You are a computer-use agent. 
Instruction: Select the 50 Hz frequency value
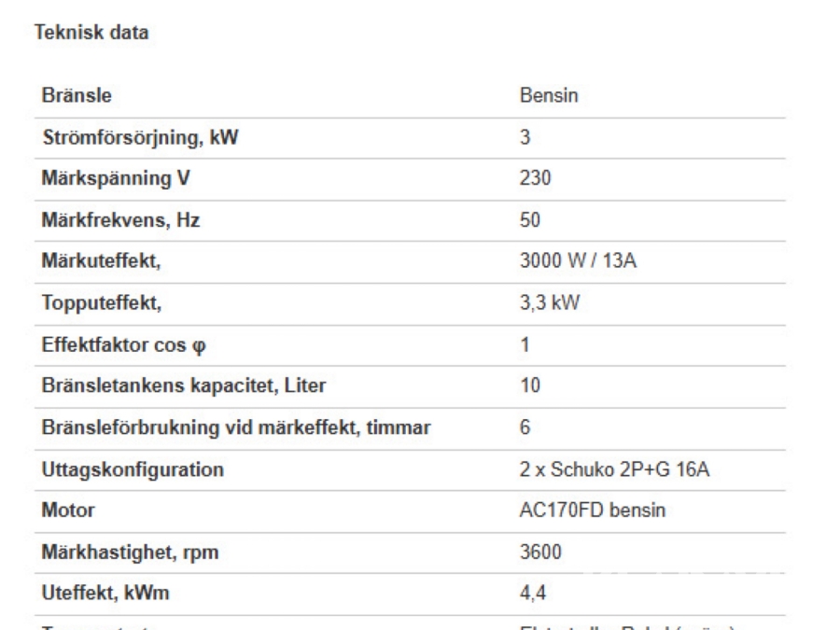coord(527,221)
